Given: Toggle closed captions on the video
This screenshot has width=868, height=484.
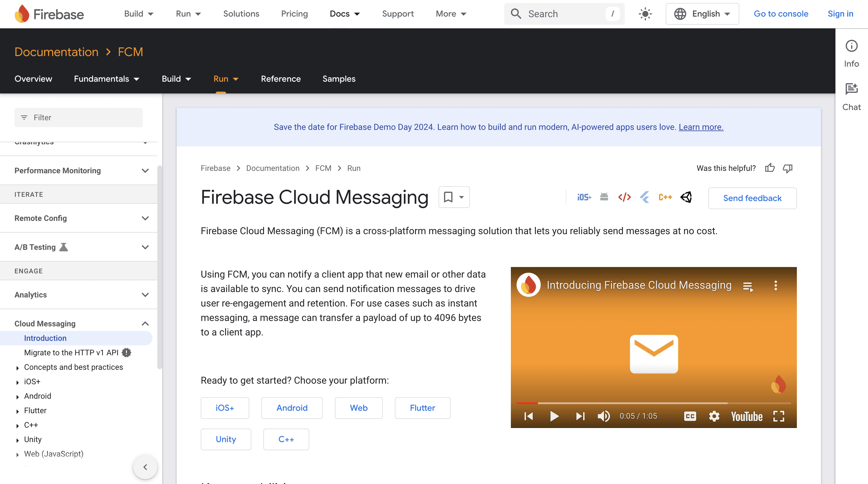Looking at the screenshot, I should [x=690, y=416].
